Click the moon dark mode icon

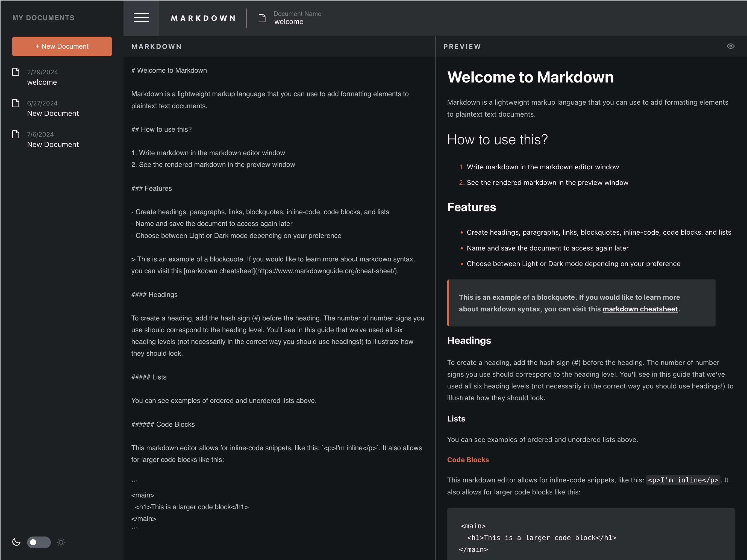pos(16,542)
